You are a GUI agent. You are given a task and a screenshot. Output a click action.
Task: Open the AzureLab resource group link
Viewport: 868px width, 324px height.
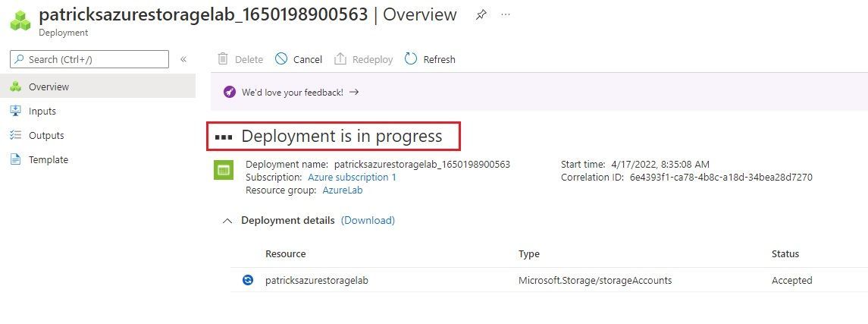pos(343,190)
